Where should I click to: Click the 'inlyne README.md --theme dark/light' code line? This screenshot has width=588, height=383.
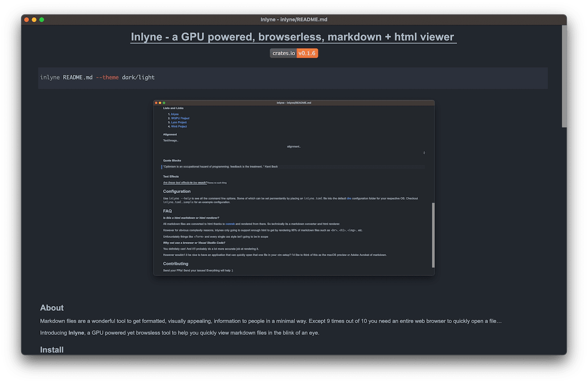(98, 77)
